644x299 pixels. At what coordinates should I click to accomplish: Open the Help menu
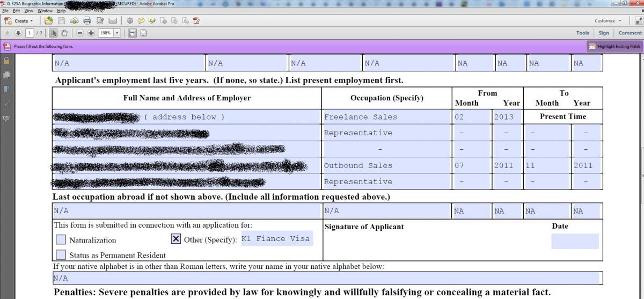coord(61,11)
